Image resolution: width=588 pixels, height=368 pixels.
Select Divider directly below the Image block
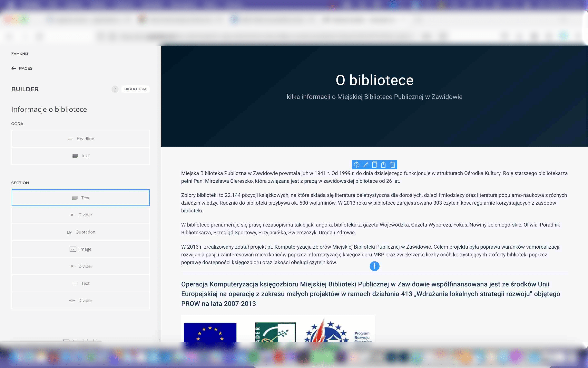(x=80, y=266)
